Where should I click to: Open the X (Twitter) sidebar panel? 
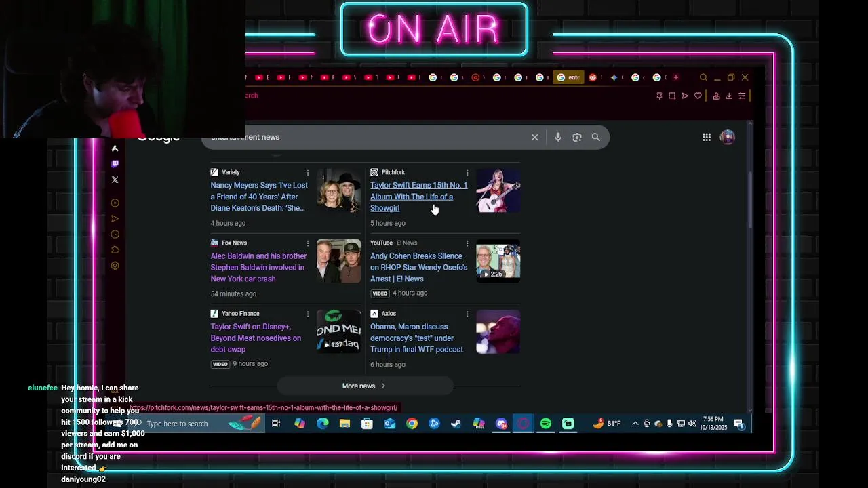pos(115,180)
